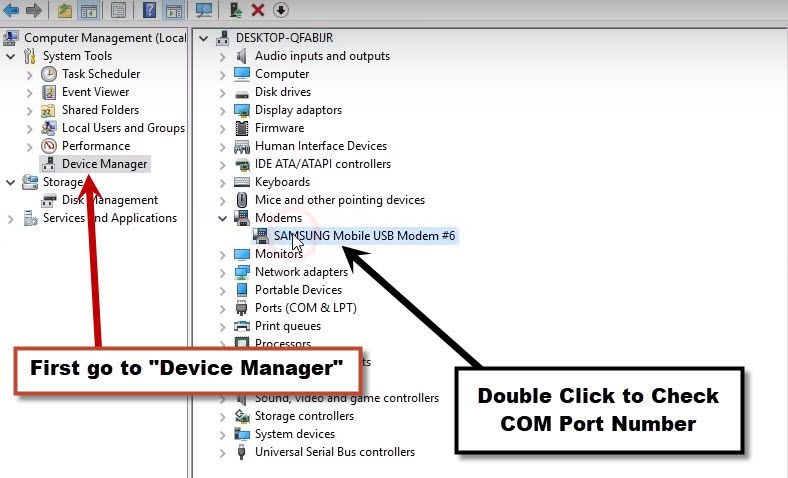788x478 pixels.
Task: Expand the Human Interface Devices category
Action: click(222, 147)
